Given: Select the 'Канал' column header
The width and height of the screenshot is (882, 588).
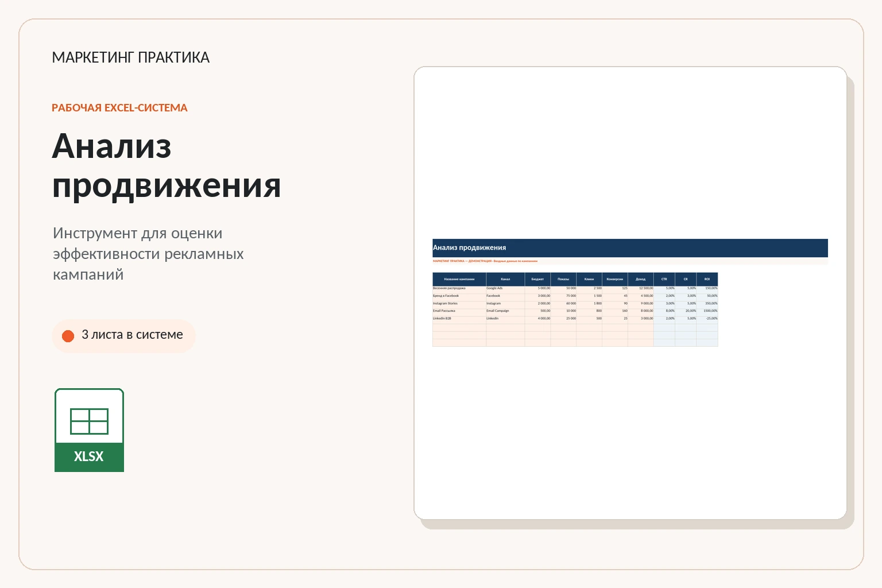Looking at the screenshot, I should (x=505, y=279).
